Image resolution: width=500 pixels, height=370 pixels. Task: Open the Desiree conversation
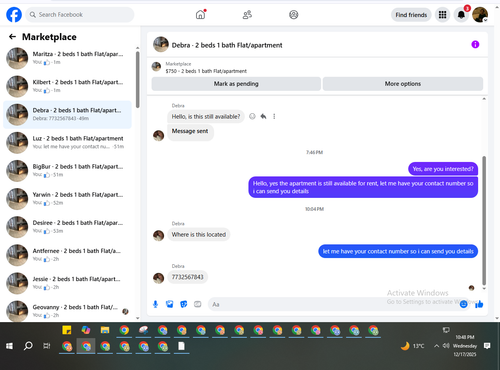[67, 227]
